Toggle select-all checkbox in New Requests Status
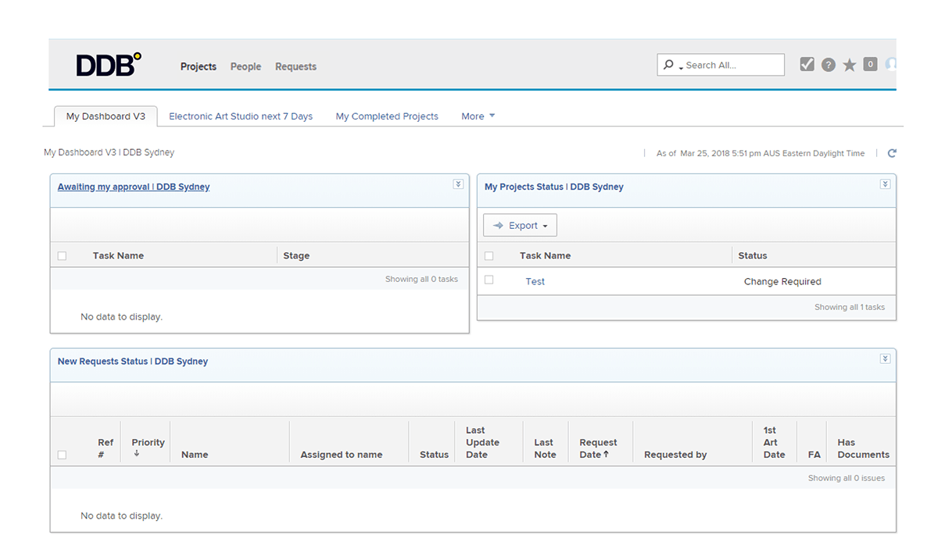Screen dimensions: 945x560 (63, 455)
